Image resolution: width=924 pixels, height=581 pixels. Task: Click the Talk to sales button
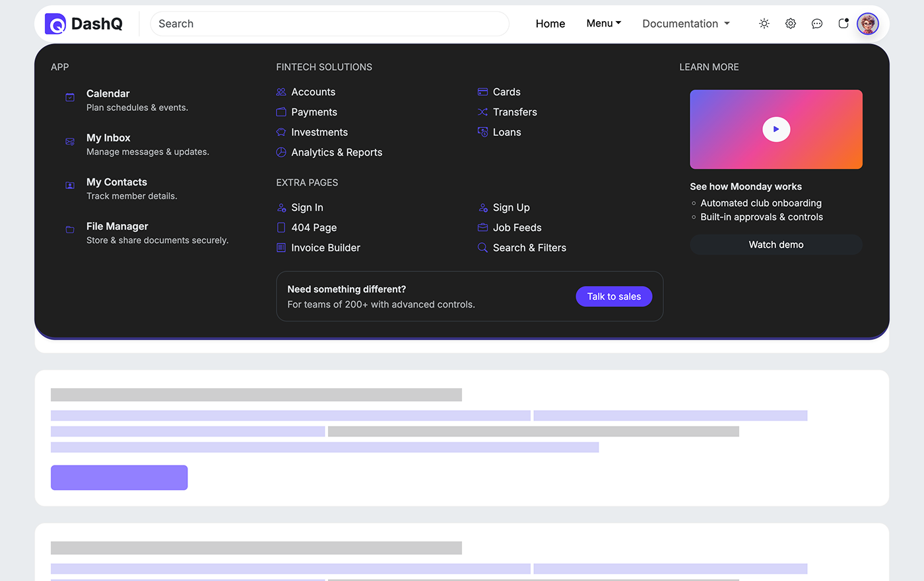614,296
